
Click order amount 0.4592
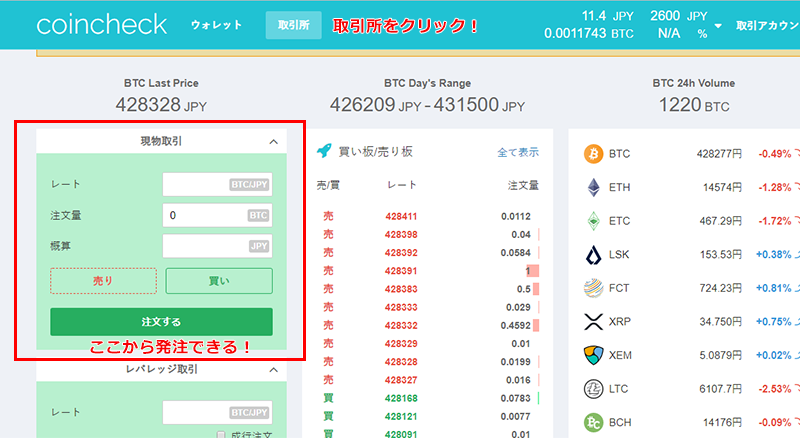(x=516, y=325)
